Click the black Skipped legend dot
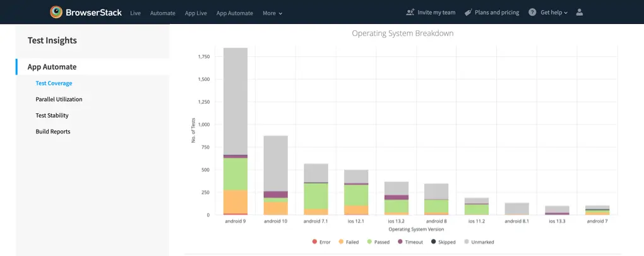Viewport: 644px width, 256px height. (x=433, y=242)
